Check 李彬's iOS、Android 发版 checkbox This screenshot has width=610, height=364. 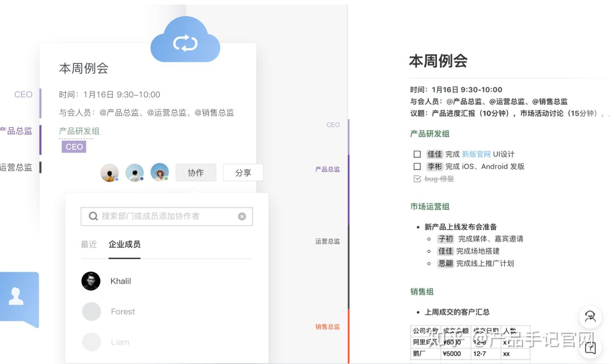pyautogui.click(x=417, y=166)
